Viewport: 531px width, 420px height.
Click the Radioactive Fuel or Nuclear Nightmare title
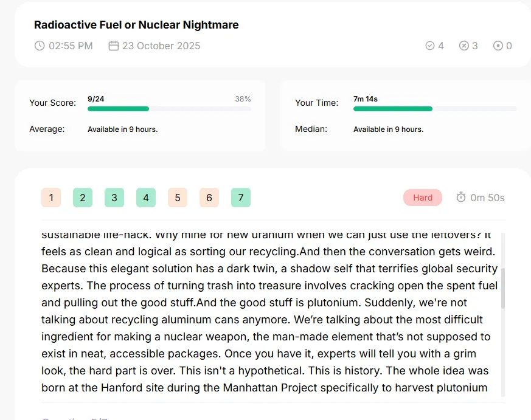[136, 25]
